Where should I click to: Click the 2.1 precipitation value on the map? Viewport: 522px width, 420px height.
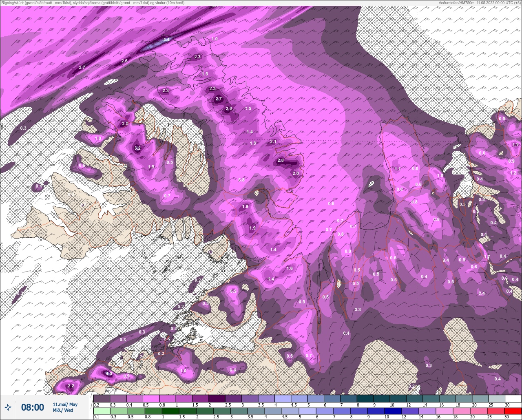(273, 141)
